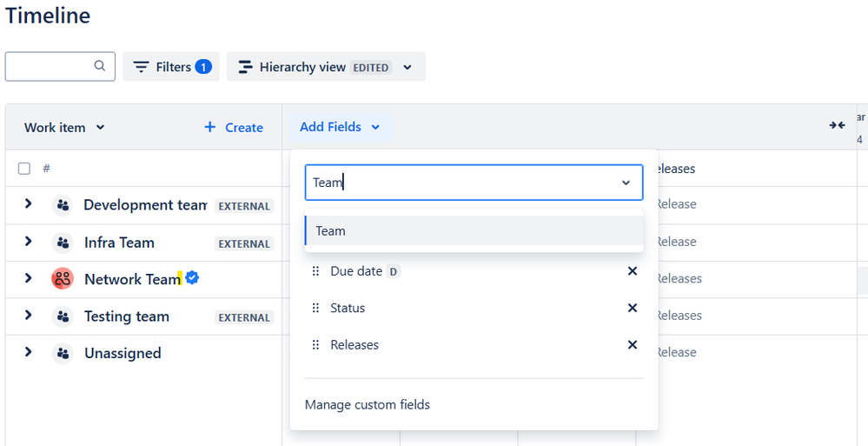Click the Network Team avatar icon
868x446 pixels.
click(63, 279)
